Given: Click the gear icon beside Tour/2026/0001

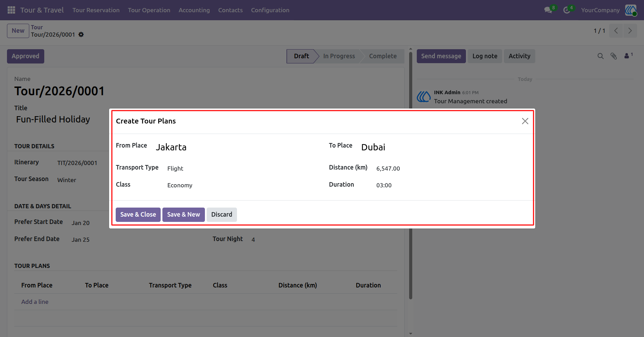Looking at the screenshot, I should coord(81,35).
